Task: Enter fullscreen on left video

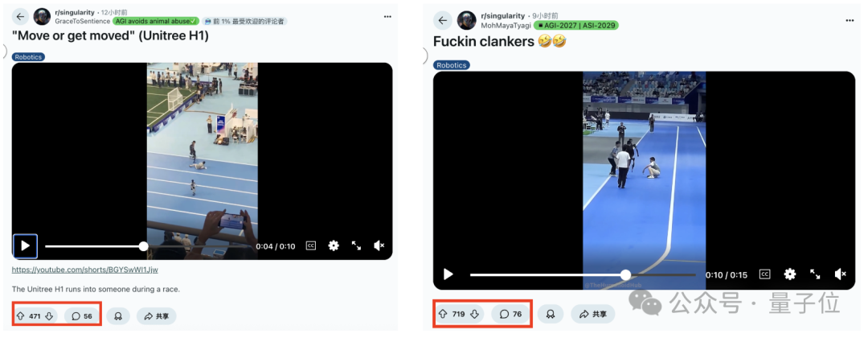Action: click(x=357, y=245)
